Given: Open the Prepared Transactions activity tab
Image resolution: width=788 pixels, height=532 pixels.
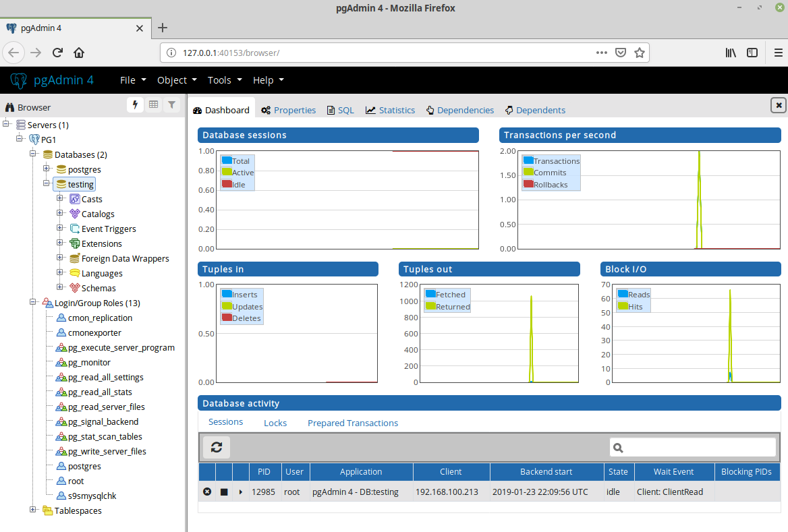Looking at the screenshot, I should 353,423.
